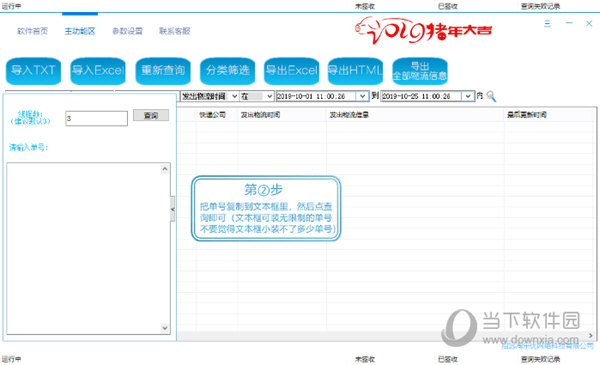Open the start date 2019-10-01 picker arrow

362,96
